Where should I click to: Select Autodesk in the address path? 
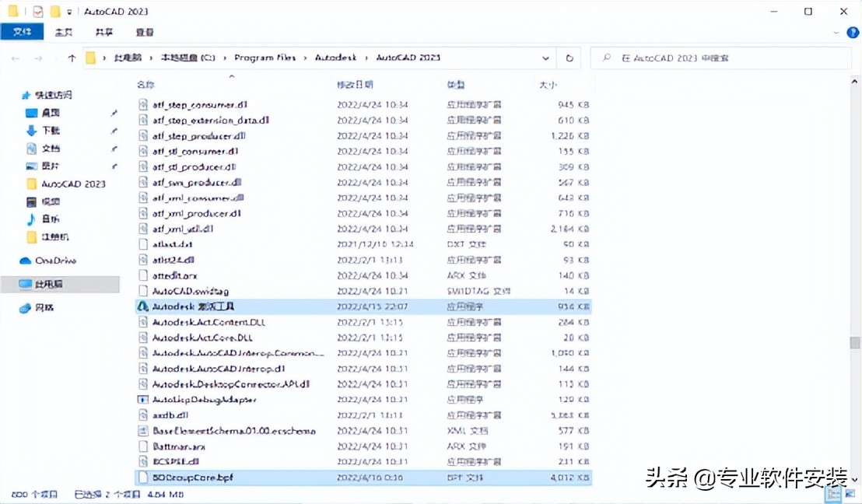[335, 57]
